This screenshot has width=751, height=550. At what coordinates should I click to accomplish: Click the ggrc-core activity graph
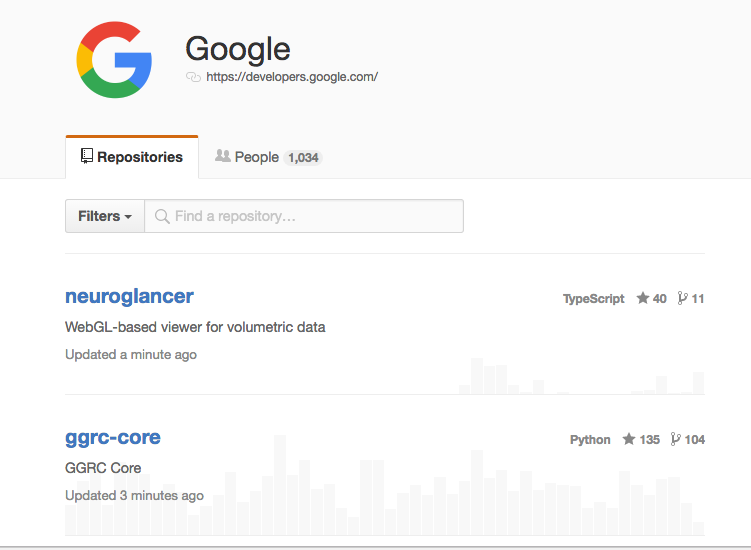(385, 485)
